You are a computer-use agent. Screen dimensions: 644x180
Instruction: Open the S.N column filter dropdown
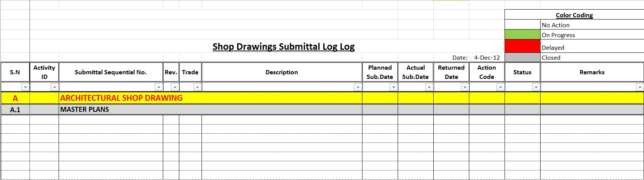25,87
